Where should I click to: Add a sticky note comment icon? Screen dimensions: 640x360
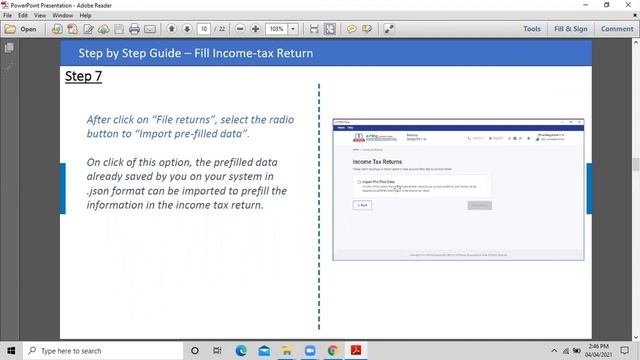click(351, 29)
